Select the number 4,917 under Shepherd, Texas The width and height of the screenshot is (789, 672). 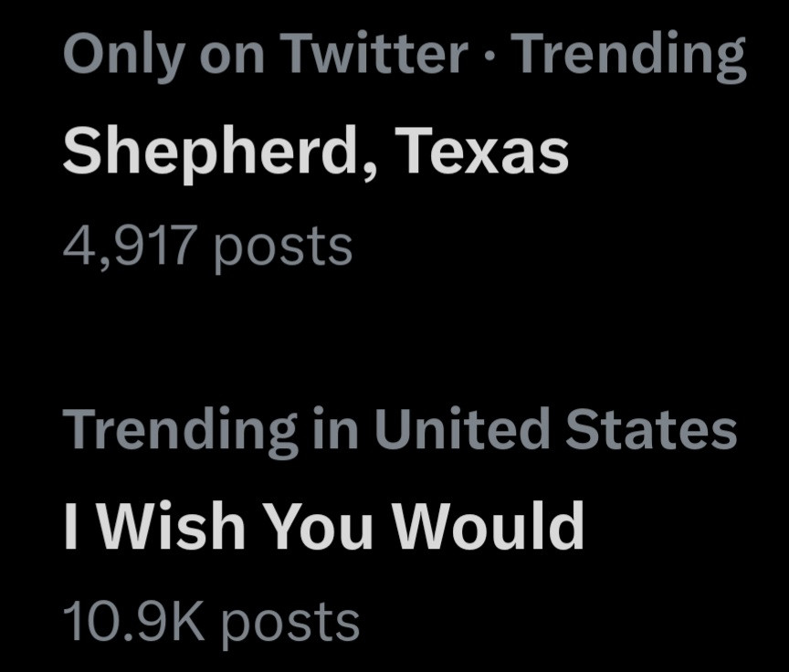tap(129, 245)
